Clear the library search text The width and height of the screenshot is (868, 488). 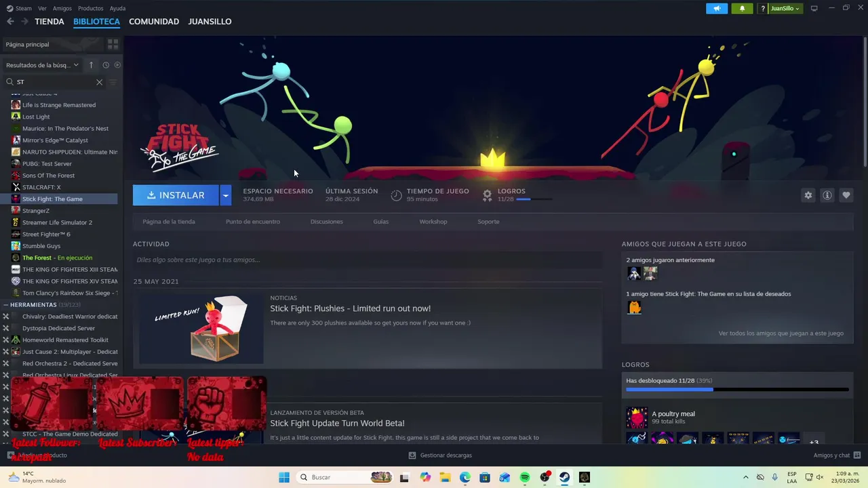(x=99, y=82)
